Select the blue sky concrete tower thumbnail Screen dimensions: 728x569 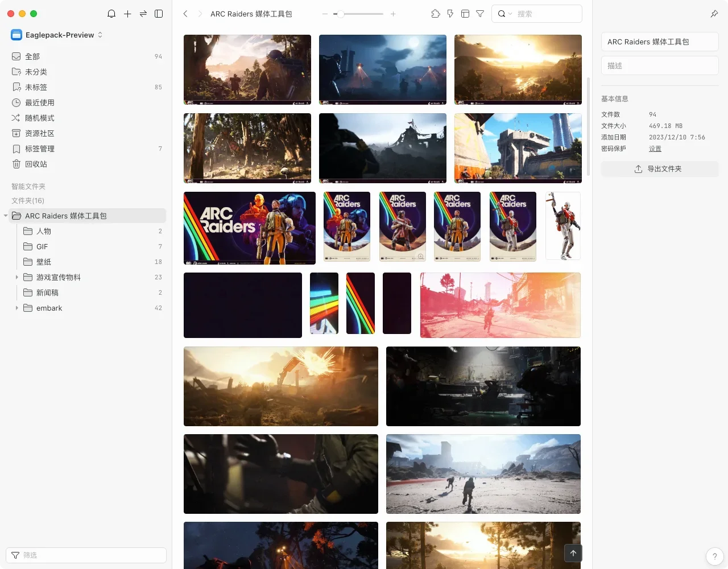pos(518,148)
